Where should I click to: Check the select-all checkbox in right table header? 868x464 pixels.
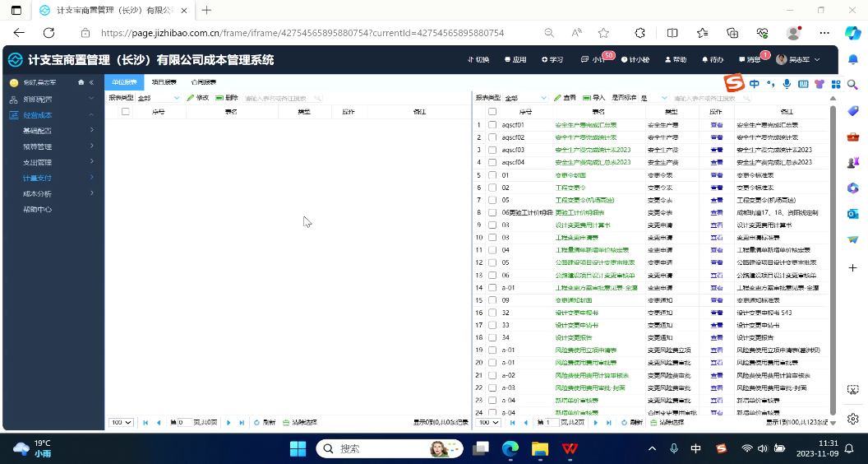(492, 111)
